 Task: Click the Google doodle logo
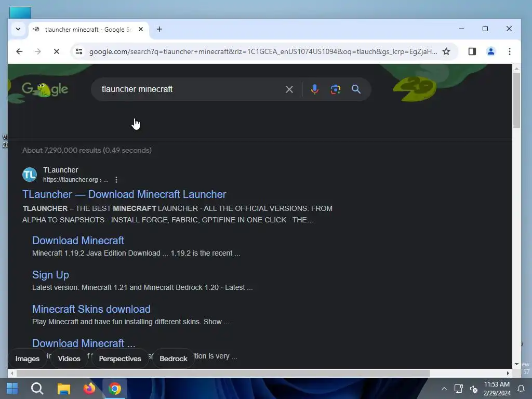(45, 89)
